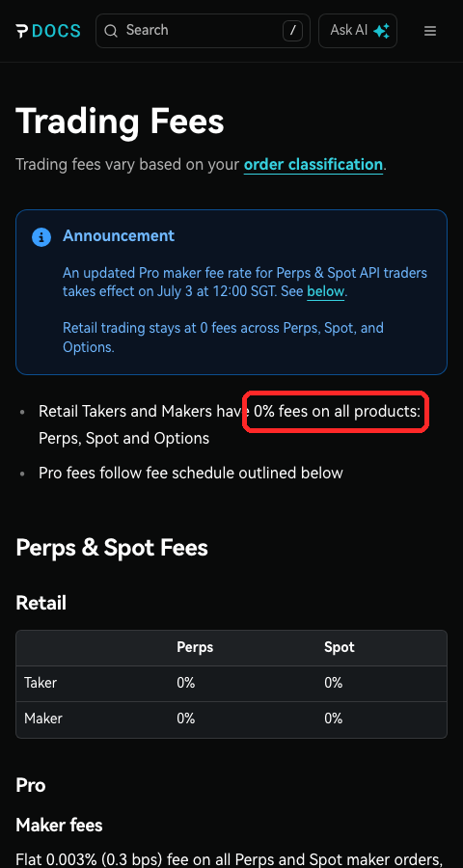Click the slash shortcut key badge
Screen dimensions: 463x868
(292, 31)
